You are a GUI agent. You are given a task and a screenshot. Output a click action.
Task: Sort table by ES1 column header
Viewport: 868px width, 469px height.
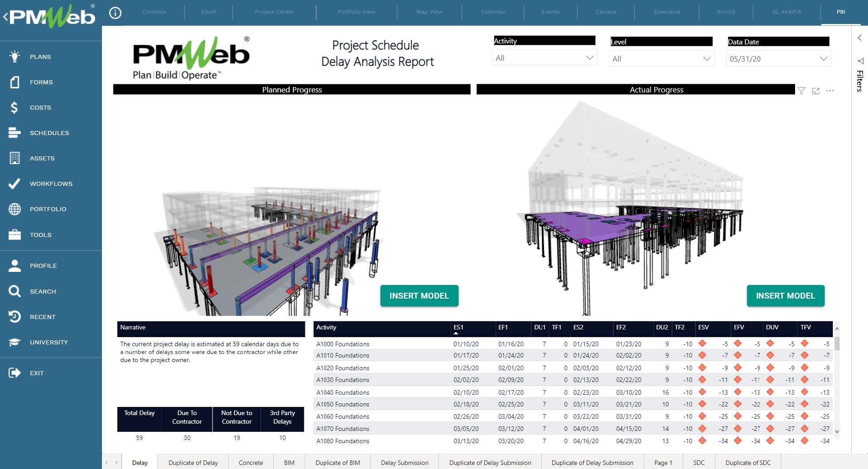458,327
